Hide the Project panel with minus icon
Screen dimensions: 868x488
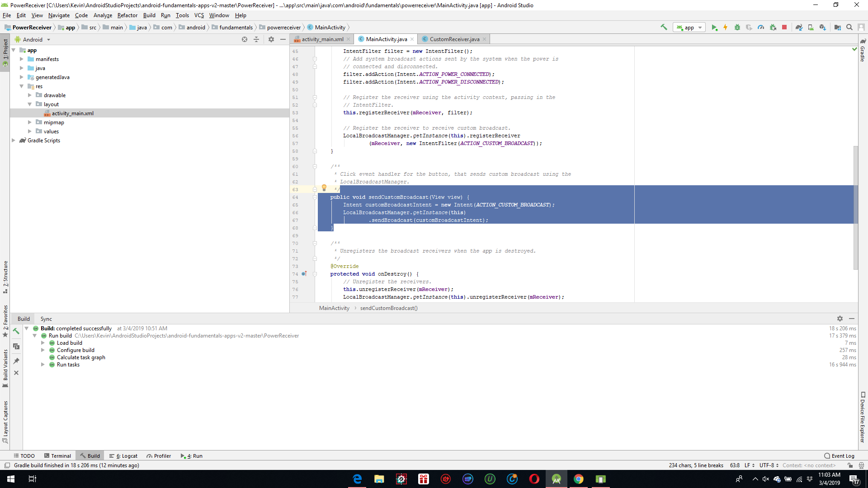283,39
